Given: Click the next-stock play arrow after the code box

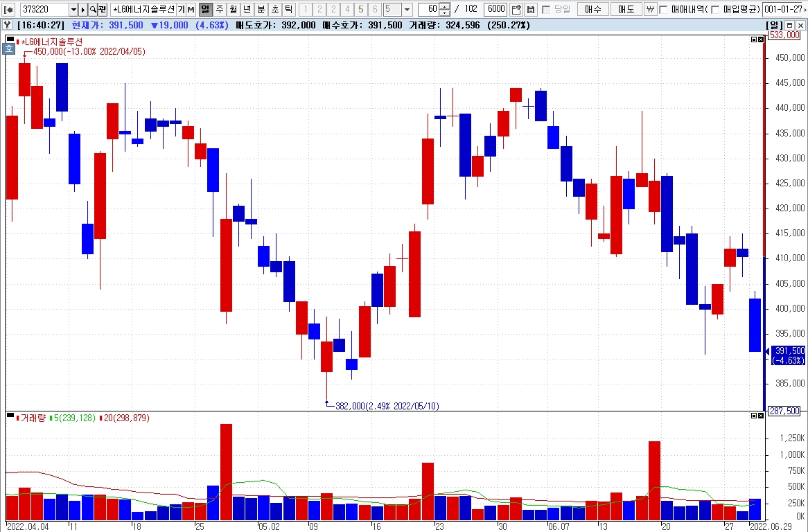Looking at the screenshot, I should [83, 9].
